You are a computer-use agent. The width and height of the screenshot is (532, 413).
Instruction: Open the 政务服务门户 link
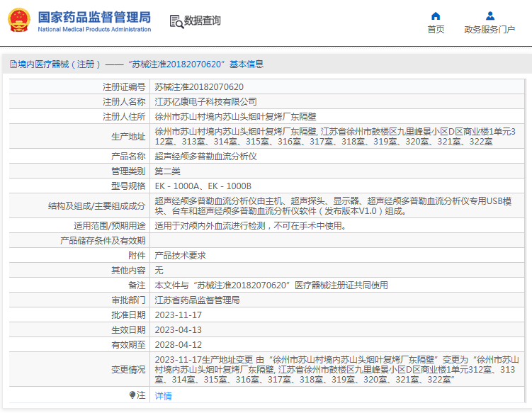point(489,30)
